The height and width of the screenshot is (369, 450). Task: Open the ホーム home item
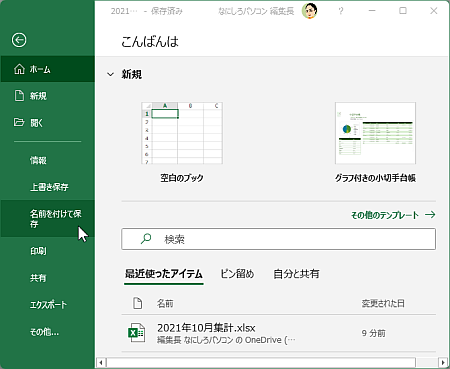48,69
